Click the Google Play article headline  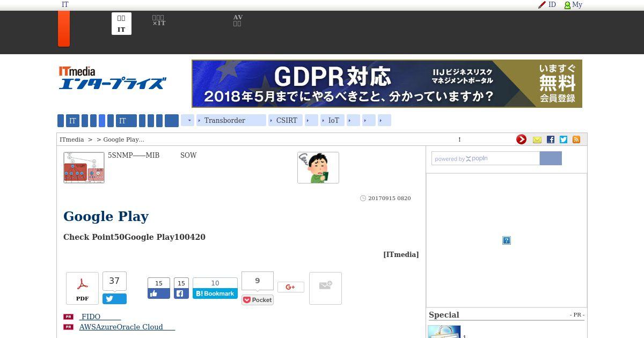(106, 216)
